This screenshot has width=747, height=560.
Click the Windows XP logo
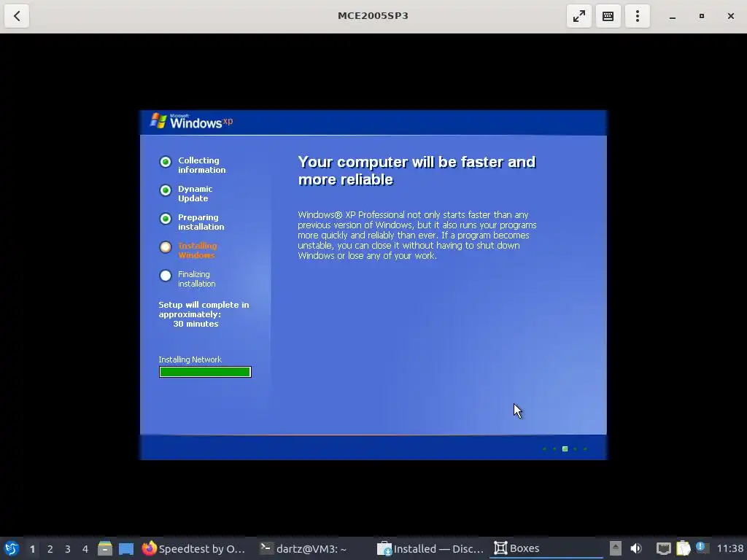[192, 121]
